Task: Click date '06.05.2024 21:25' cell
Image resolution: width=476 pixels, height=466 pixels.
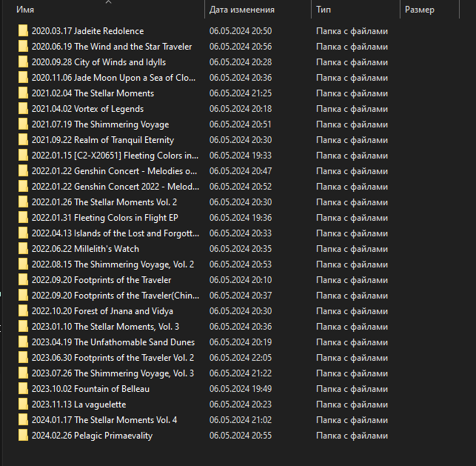Action: pyautogui.click(x=241, y=93)
